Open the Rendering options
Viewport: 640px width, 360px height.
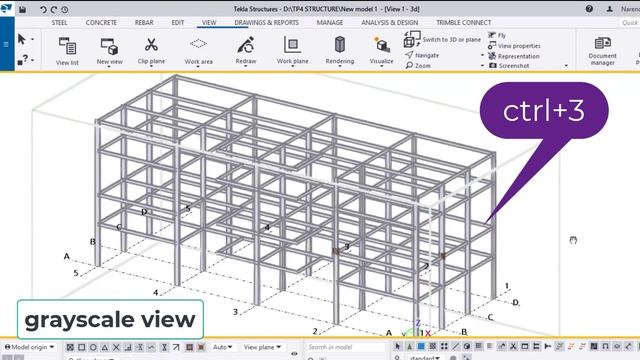tap(340, 51)
